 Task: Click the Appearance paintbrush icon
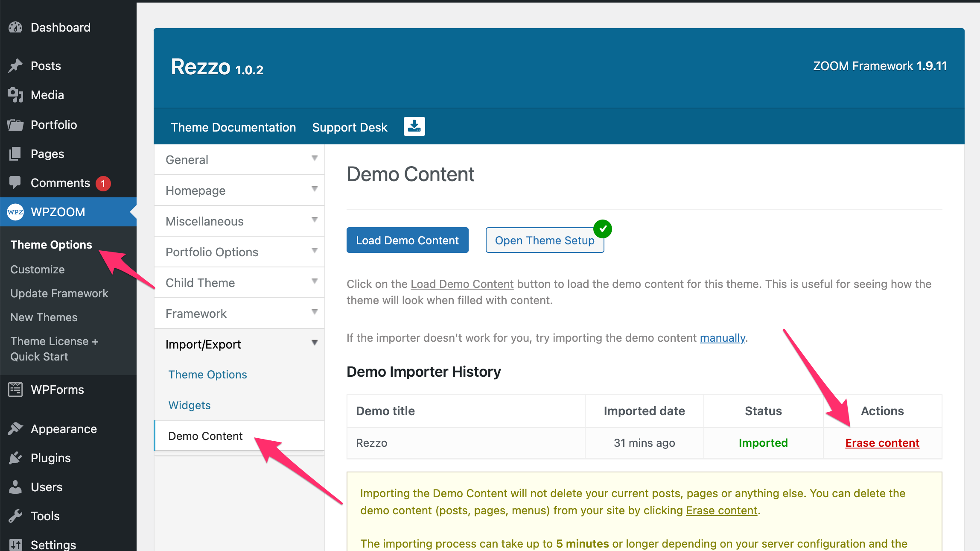click(x=15, y=429)
